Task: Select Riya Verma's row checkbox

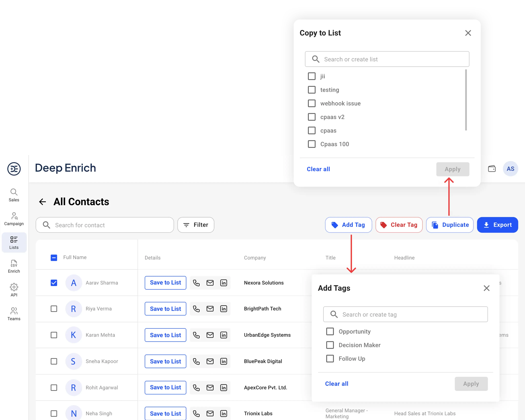Action: click(54, 309)
